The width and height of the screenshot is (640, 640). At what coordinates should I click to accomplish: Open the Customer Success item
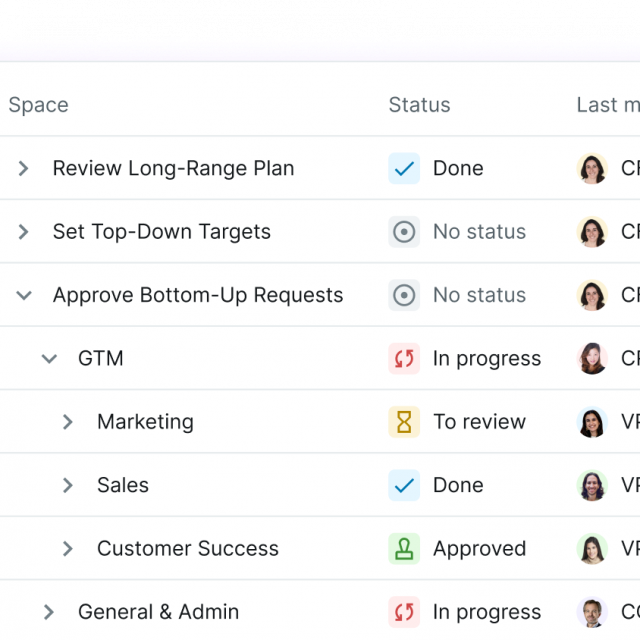tap(187, 548)
